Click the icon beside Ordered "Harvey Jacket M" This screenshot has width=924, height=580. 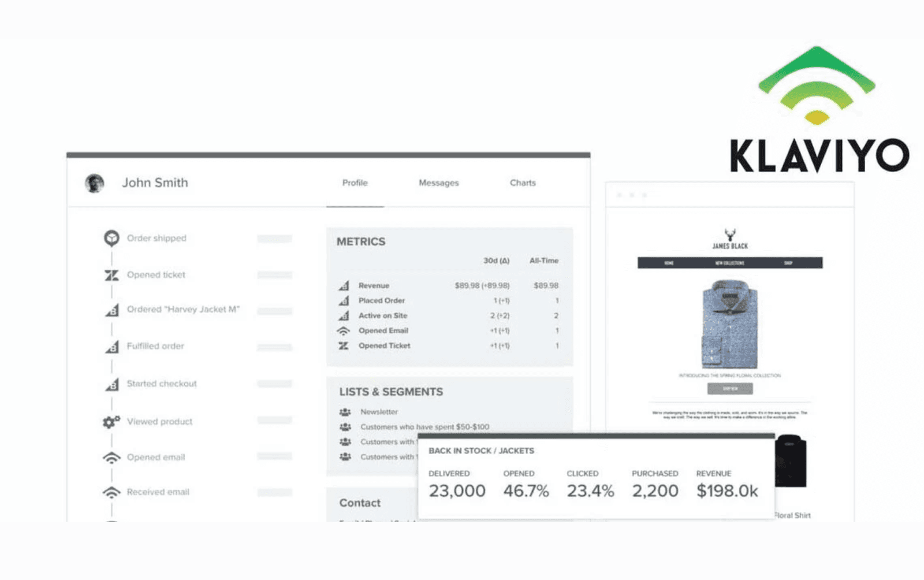point(112,310)
